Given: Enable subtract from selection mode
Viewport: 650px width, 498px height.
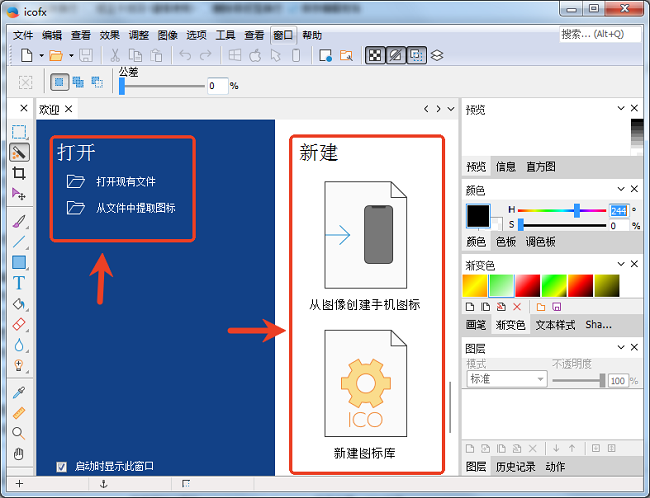Looking at the screenshot, I should click(97, 82).
